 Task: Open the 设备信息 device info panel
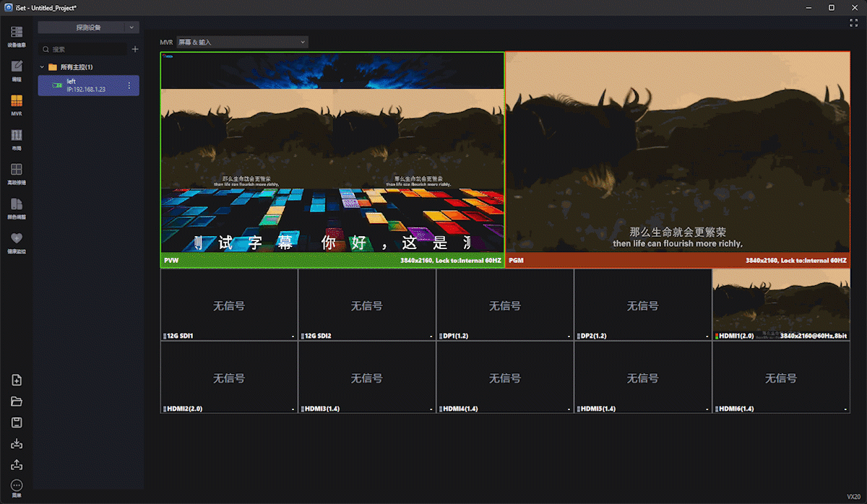click(16, 35)
